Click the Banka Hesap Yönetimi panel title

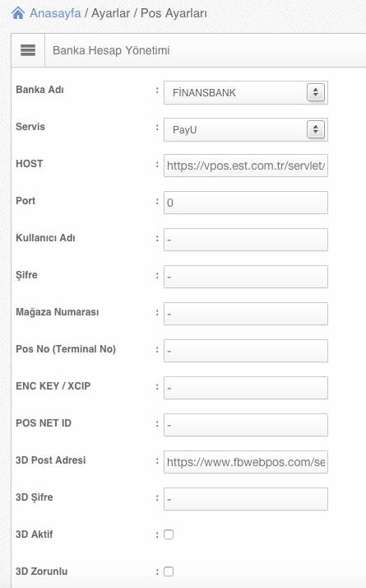[111, 50]
